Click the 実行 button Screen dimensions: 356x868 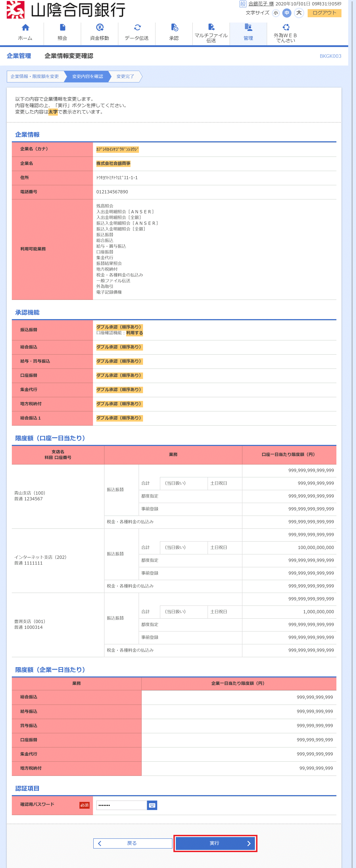[x=215, y=843]
